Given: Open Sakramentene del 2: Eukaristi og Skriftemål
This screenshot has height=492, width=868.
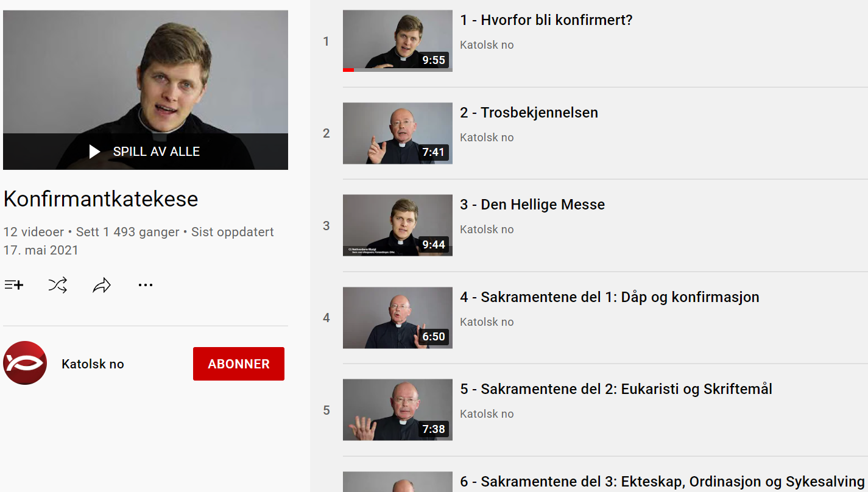Looking at the screenshot, I should click(616, 389).
